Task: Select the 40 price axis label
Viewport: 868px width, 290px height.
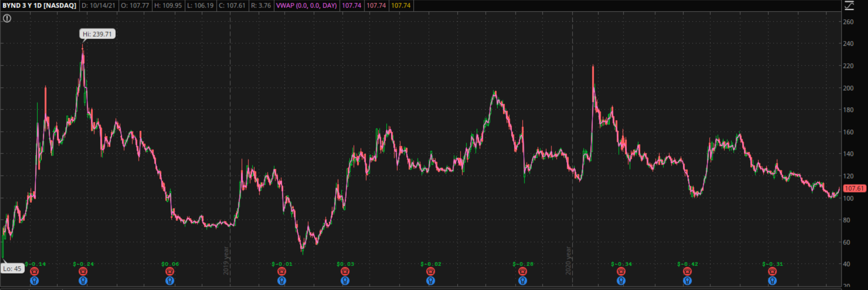Action: (847, 264)
